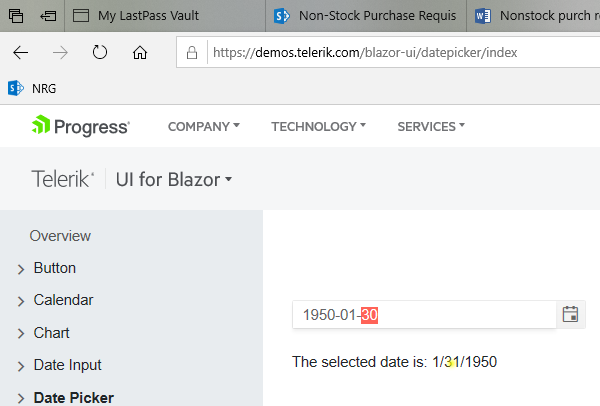Switch to the My LastPass Vault tab

click(x=160, y=16)
